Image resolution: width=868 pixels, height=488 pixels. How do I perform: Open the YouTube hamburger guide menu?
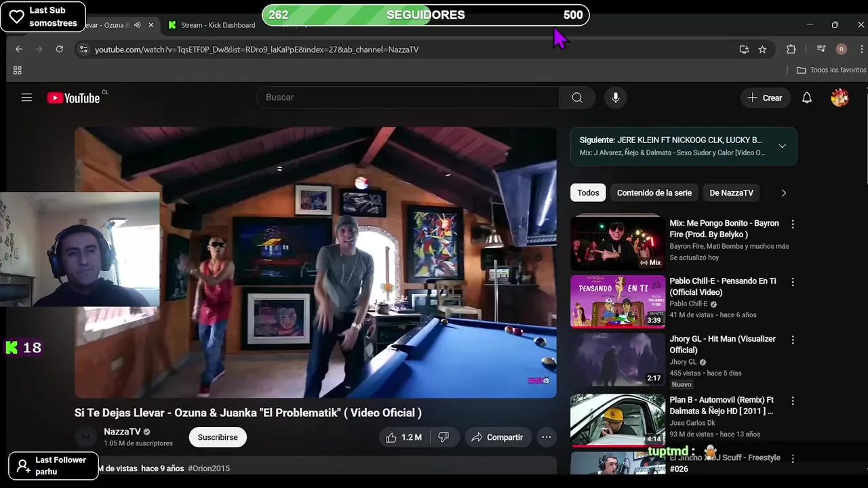point(26,98)
